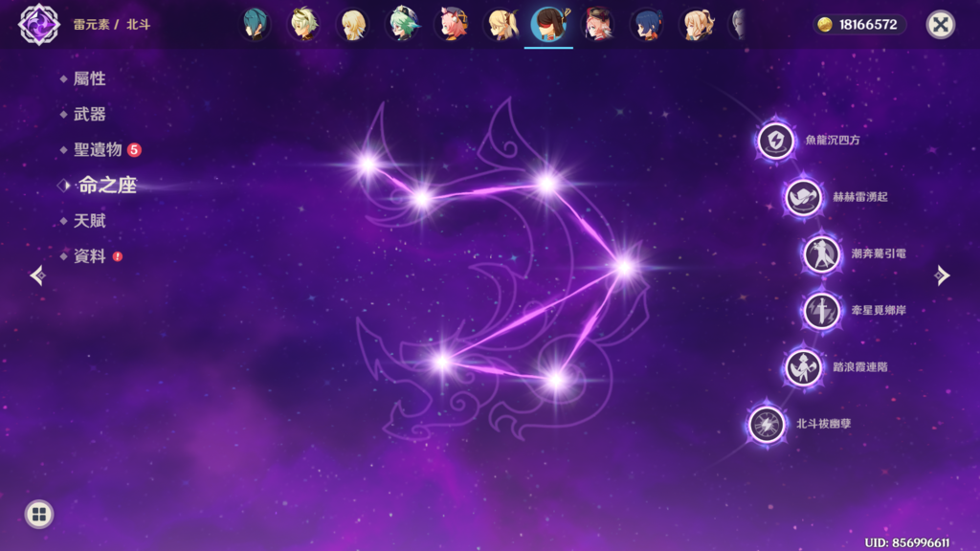Screen dimensions: 980x551
Task: Open the 北斗祓幽孽 lightning constellation icon
Action: coord(767,424)
